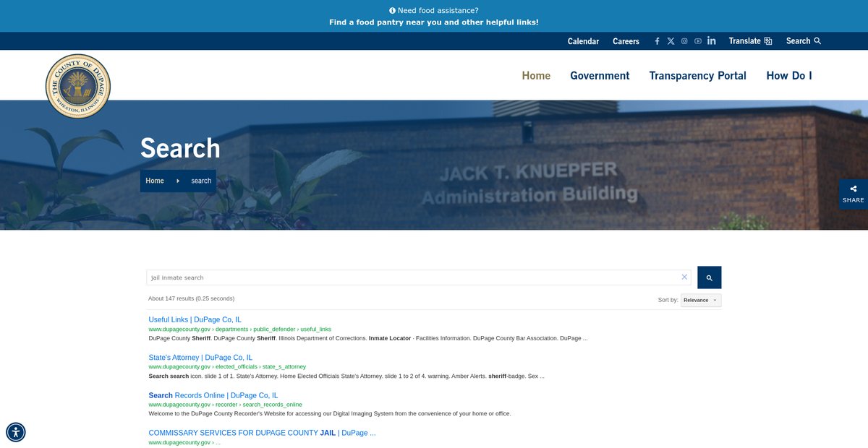Viewport: 868px width, 448px height.
Task: Click the DuPage County seal logo
Action: coord(78,86)
